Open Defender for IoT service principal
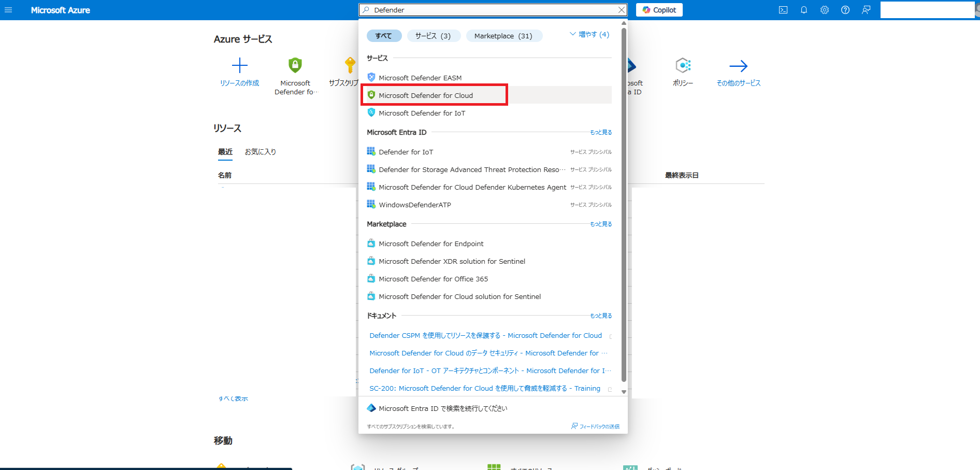 pyautogui.click(x=489, y=152)
